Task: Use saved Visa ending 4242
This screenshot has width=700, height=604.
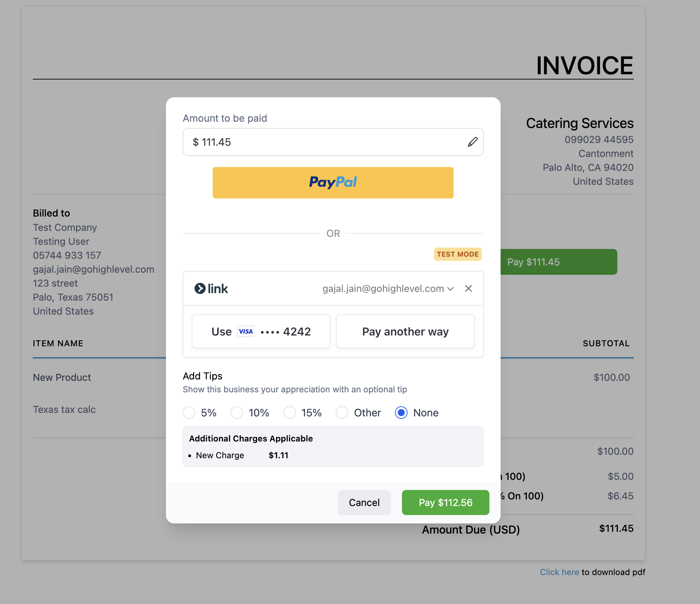Action: pyautogui.click(x=261, y=331)
